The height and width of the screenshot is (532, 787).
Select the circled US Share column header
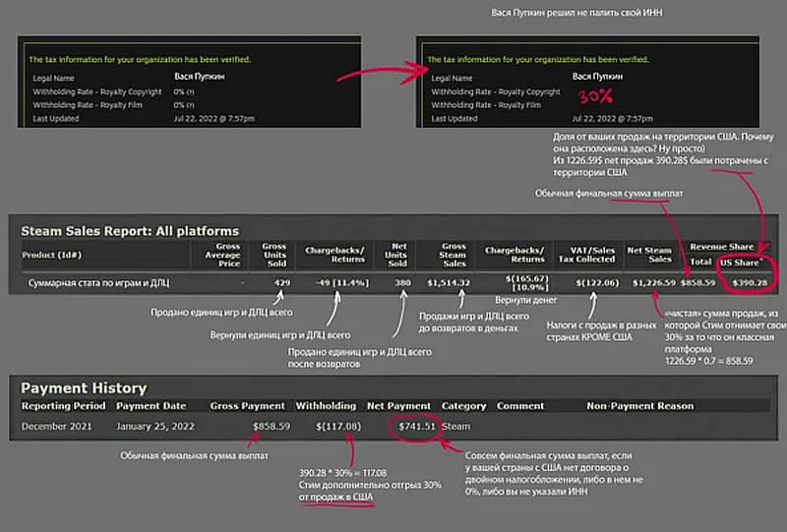click(x=741, y=263)
